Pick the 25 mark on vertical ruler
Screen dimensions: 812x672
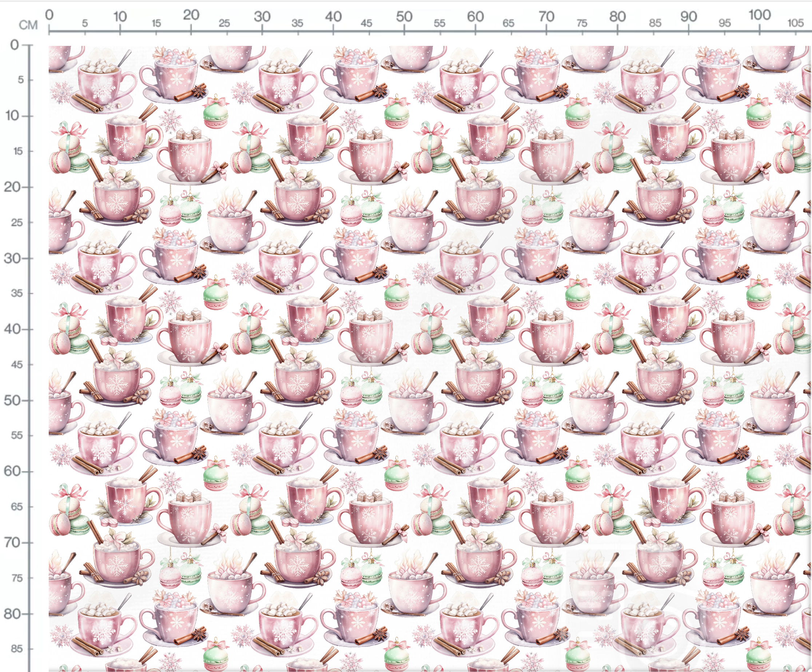(17, 222)
